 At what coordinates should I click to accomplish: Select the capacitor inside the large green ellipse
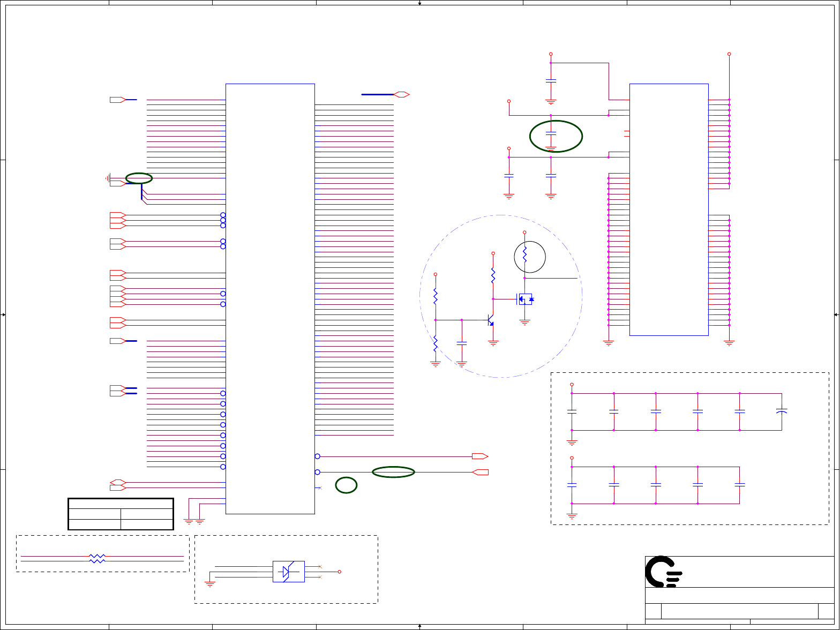click(x=551, y=132)
